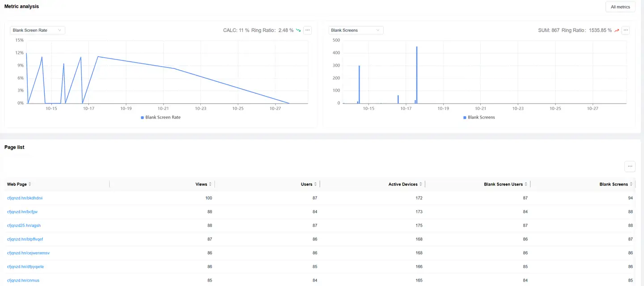The width and height of the screenshot is (644, 286).
Task: Sort by the Web Page column
Action: [30, 184]
